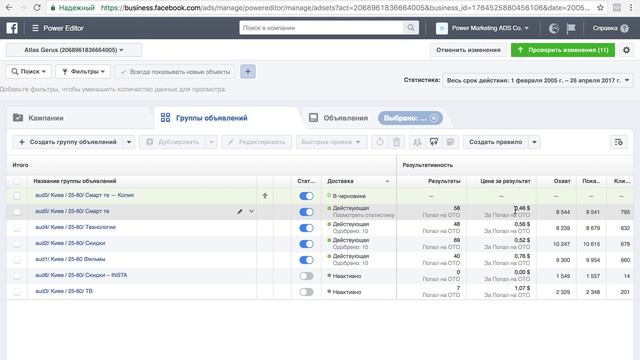Expand arrow next to Создать группу объявлений

pos(129,142)
